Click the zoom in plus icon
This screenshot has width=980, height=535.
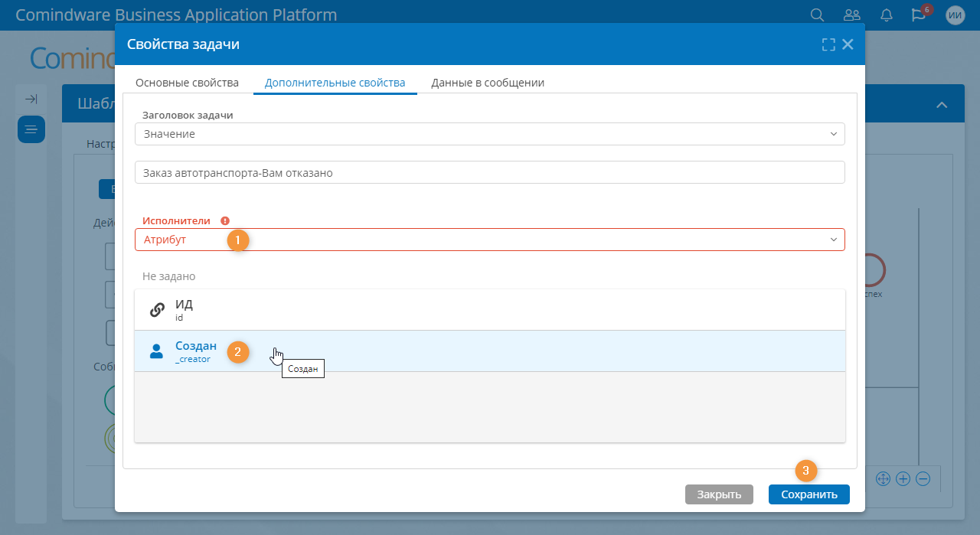tap(903, 479)
